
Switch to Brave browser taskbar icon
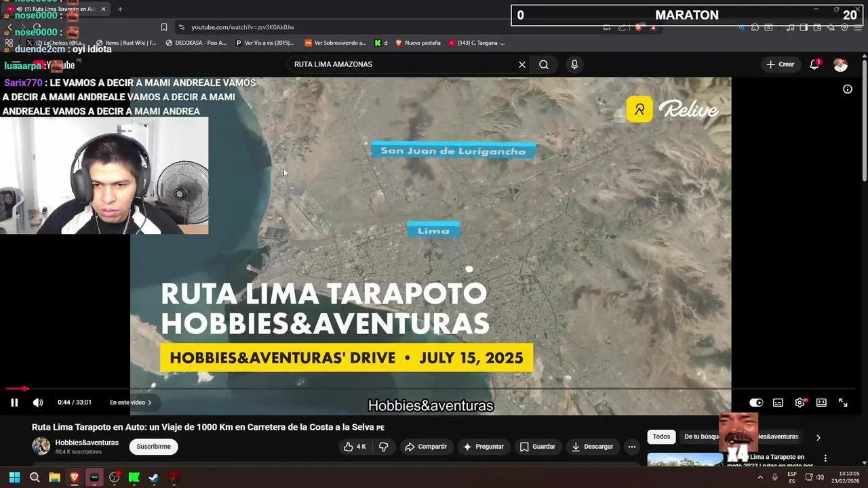[75, 477]
